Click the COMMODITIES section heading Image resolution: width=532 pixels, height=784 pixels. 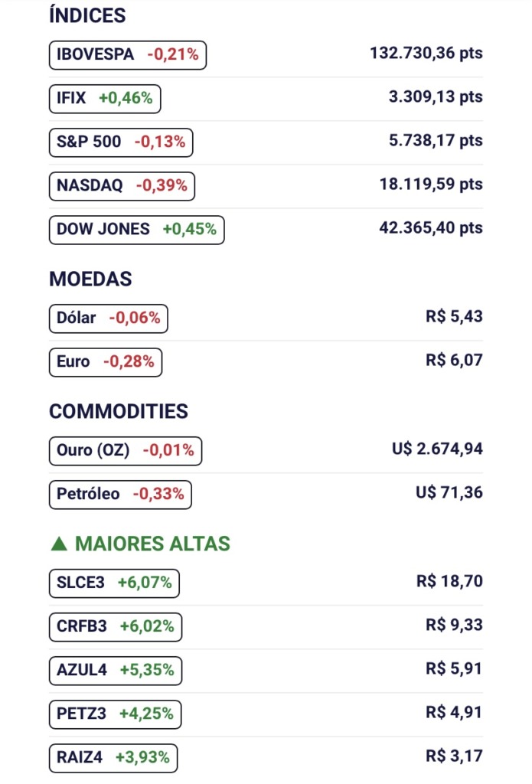coord(118,411)
